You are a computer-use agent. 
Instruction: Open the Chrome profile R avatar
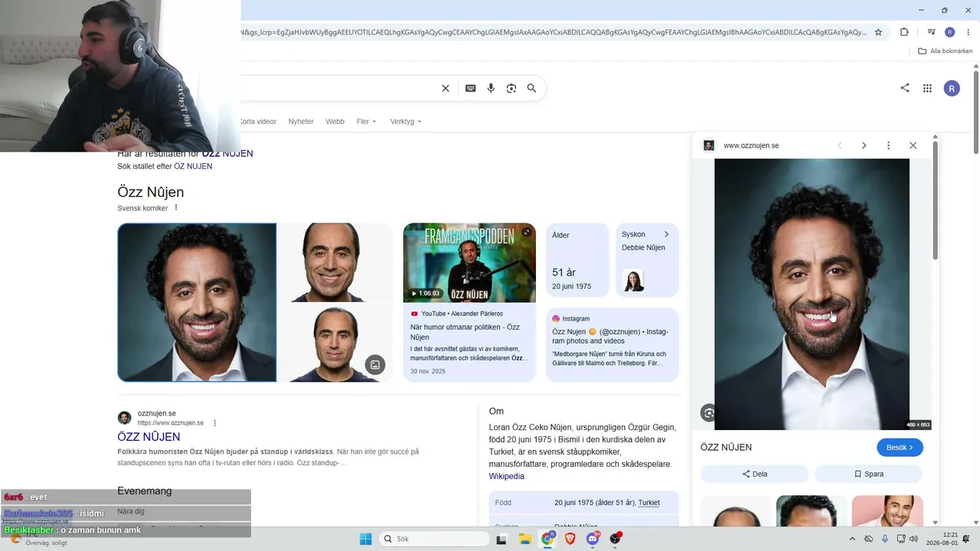pyautogui.click(x=950, y=32)
